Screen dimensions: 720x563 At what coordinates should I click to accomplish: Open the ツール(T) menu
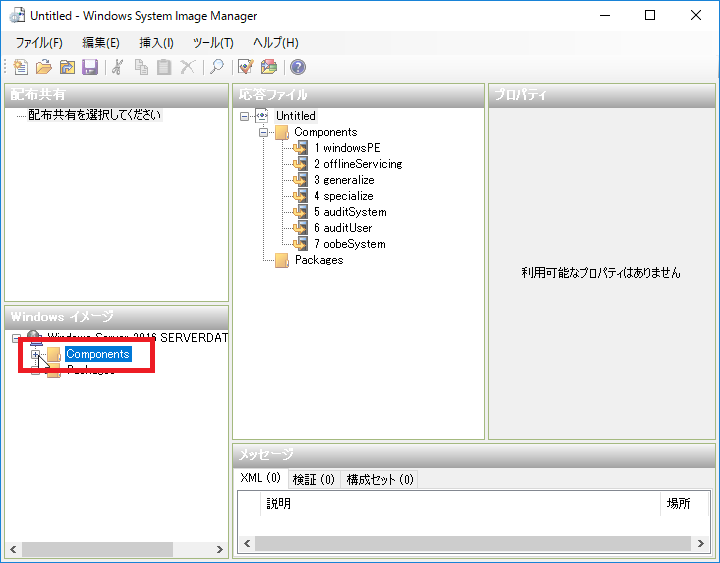213,43
